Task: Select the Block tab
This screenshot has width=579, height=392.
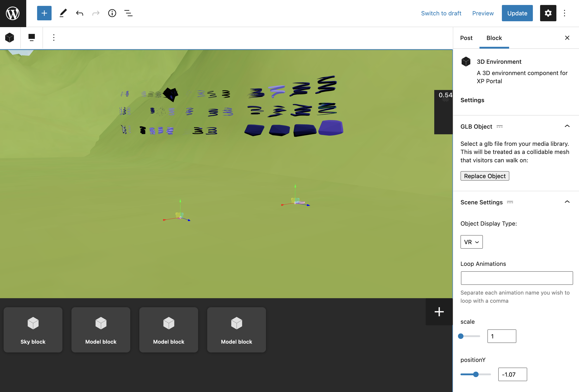Action: [x=494, y=38]
